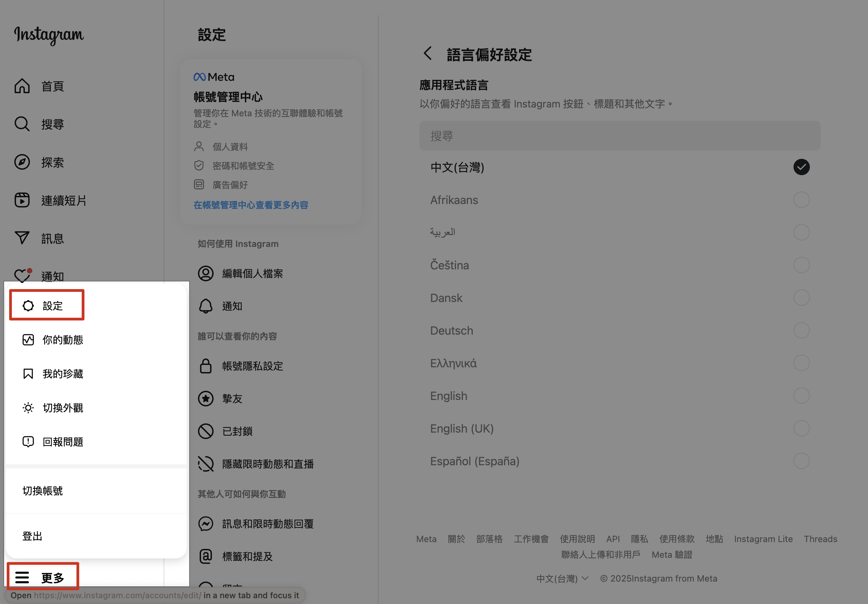Image resolution: width=868 pixels, height=604 pixels.
Task: Click 廣告偏好 icon
Action: tap(199, 184)
